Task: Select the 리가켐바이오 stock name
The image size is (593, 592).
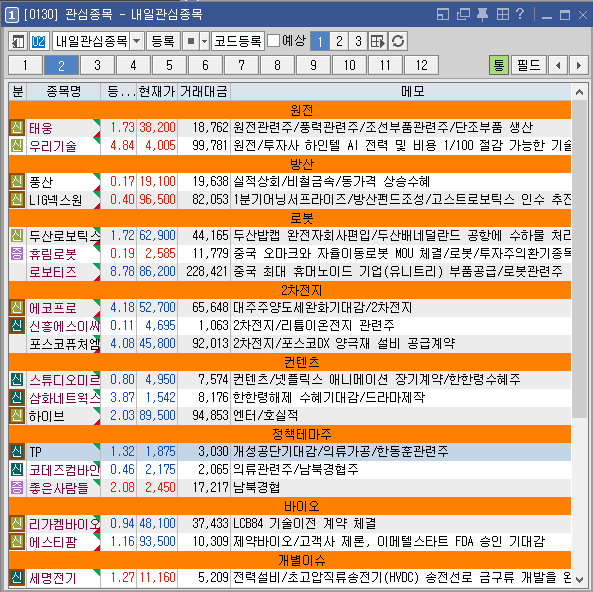Action: click(64, 524)
